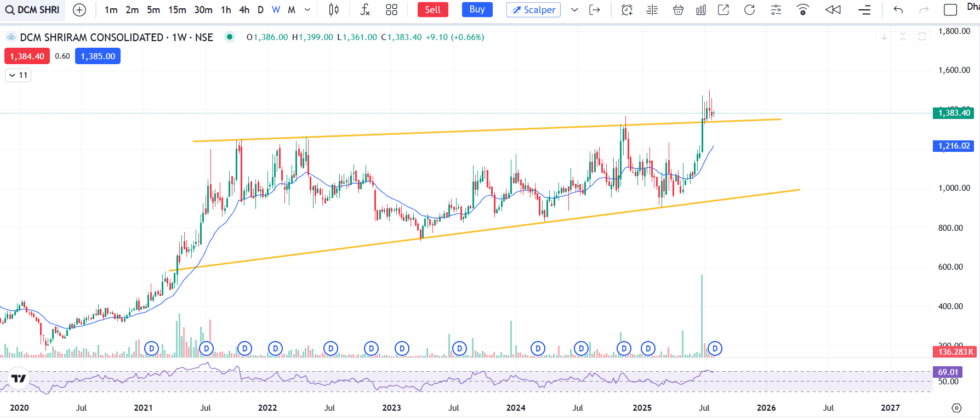
Task: Click the open value O1,386.00
Action: coord(267,37)
